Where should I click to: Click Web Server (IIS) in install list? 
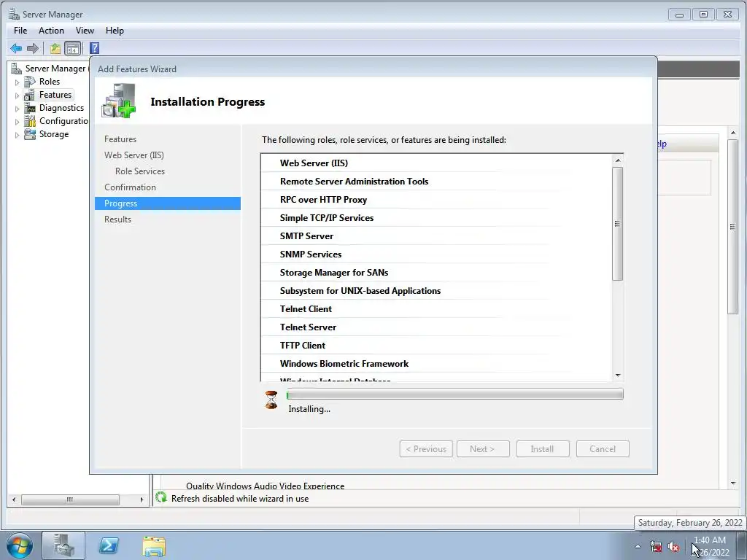click(314, 163)
